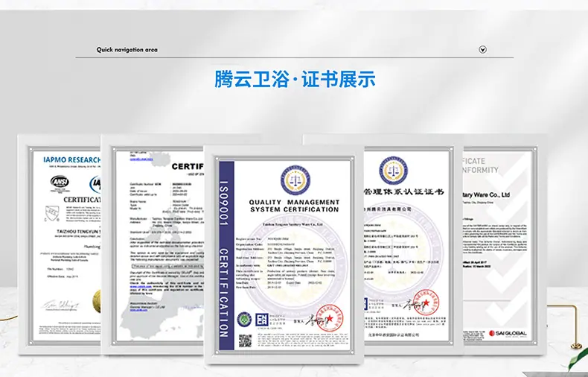The height and width of the screenshot is (377, 588).
Task: Click the Quick navigation area label
Action: pos(127,50)
